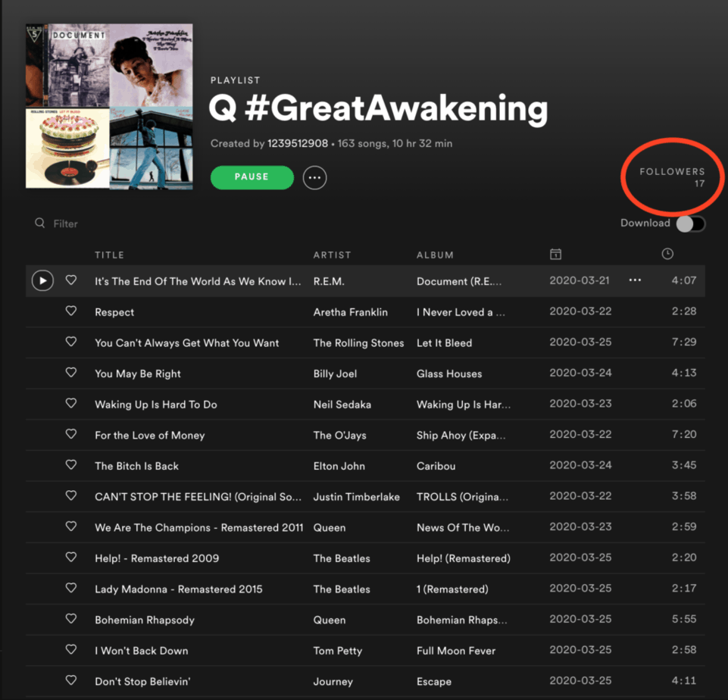Select song title Don't Stop Believin'
This screenshot has width=728, height=700.
tap(142, 681)
